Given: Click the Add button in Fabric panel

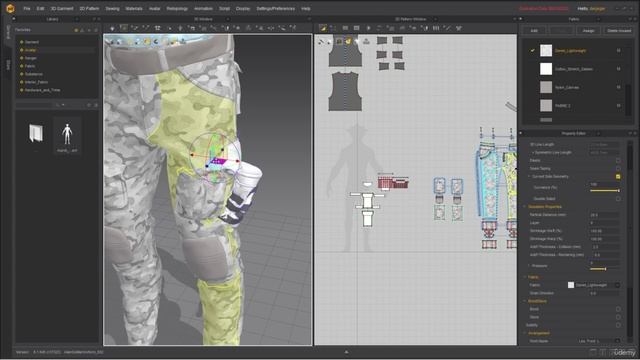Looking at the screenshot, I should tap(534, 31).
